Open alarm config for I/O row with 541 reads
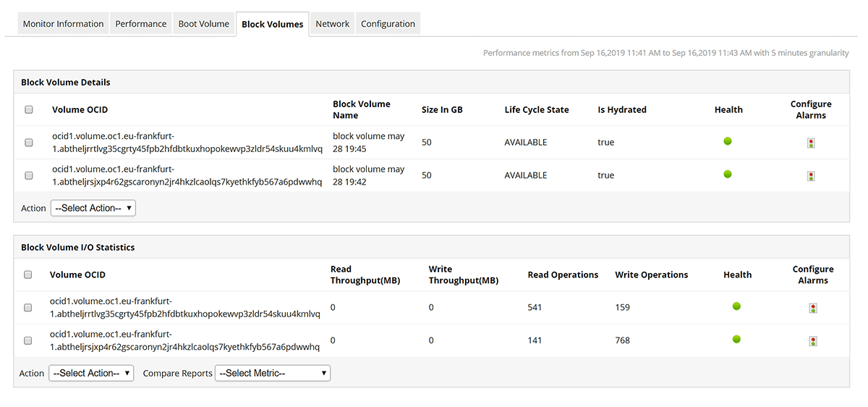Screen dimensions: 868x407 [813, 309]
